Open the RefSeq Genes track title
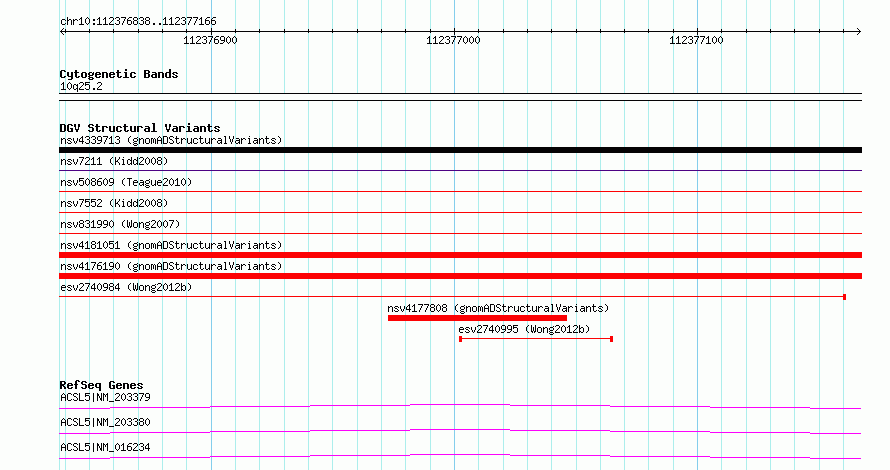This screenshot has width=890, height=470. click(101, 385)
